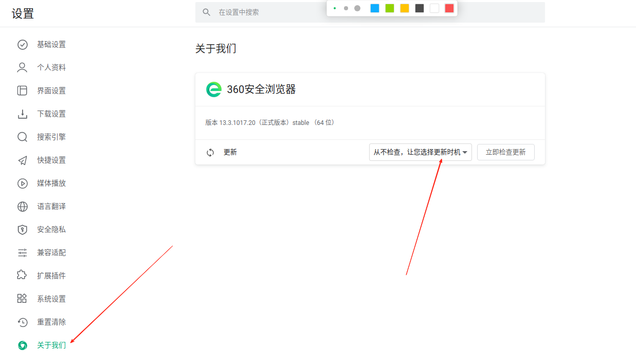Click the 关于我们 page heading
This screenshot has width=636, height=364.
[216, 49]
